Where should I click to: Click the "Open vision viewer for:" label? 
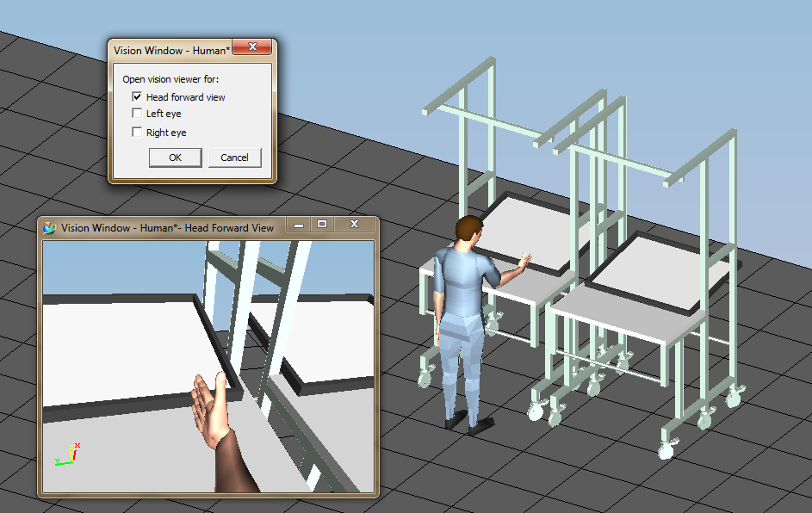170,79
